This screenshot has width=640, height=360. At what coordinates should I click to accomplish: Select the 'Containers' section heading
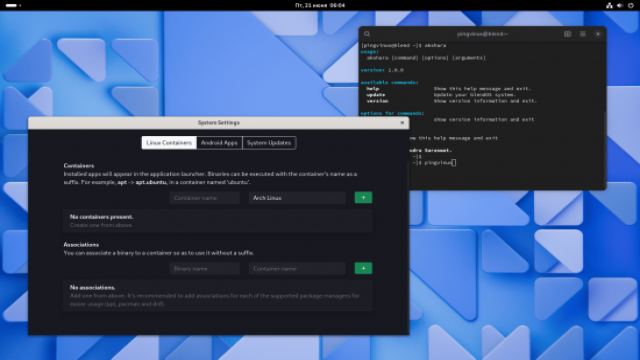(79, 166)
